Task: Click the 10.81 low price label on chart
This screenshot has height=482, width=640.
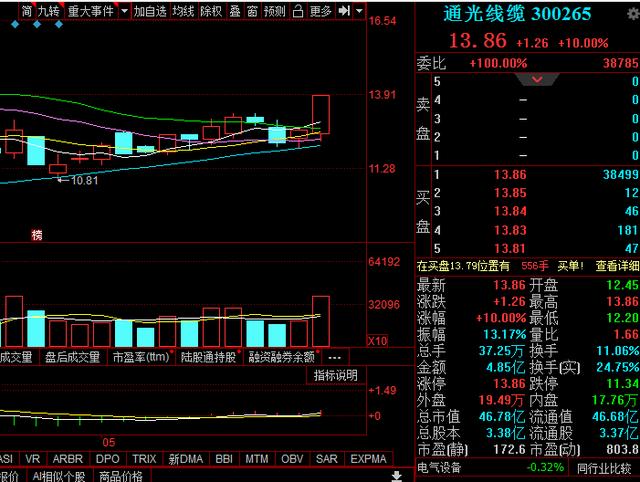Action: pos(84,180)
